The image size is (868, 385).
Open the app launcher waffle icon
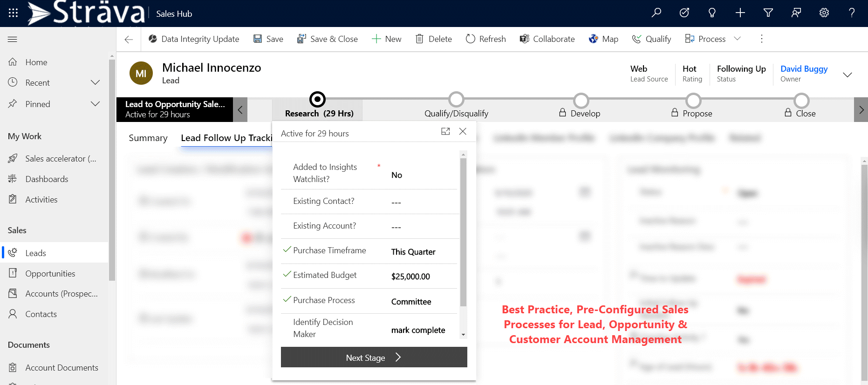(13, 13)
